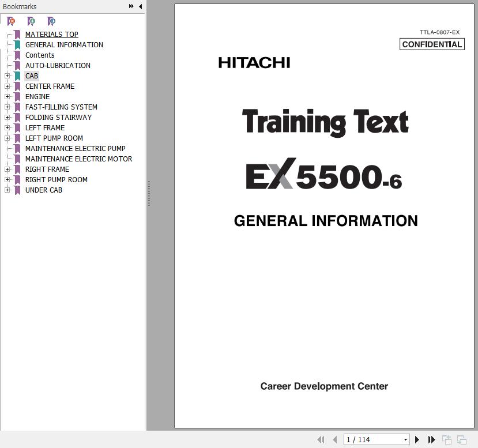The image size is (478, 448).
Task: Open the GENERAL INFORMATION bookmark
Action: click(x=64, y=45)
